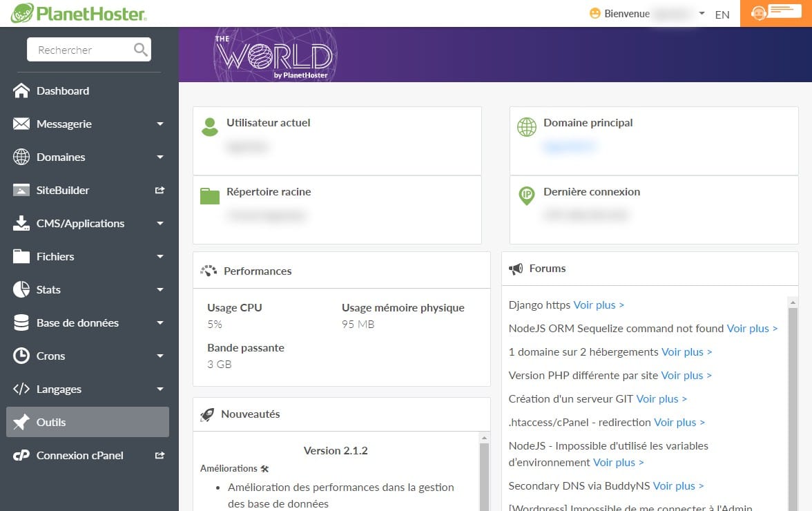The image size is (812, 511).
Task: Click the SiteBuilder external link icon
Action: 160,191
